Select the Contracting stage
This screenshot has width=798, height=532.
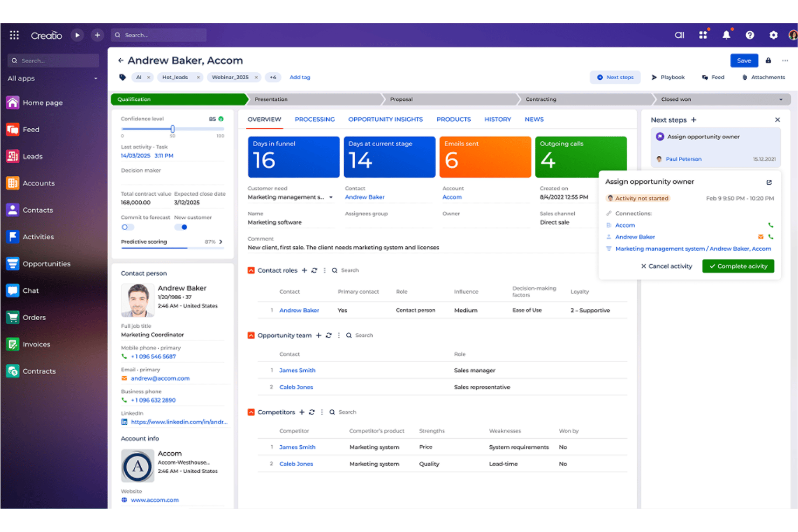[584, 100]
